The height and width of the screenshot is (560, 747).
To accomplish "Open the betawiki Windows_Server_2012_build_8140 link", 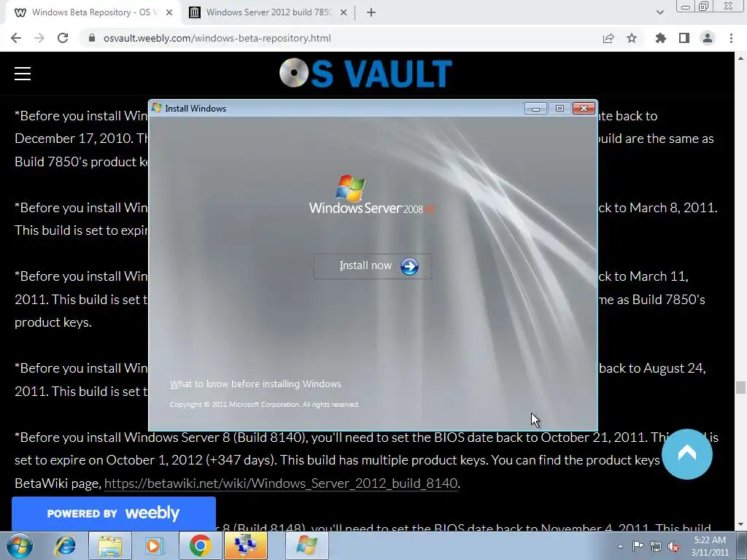I will pyautogui.click(x=281, y=483).
